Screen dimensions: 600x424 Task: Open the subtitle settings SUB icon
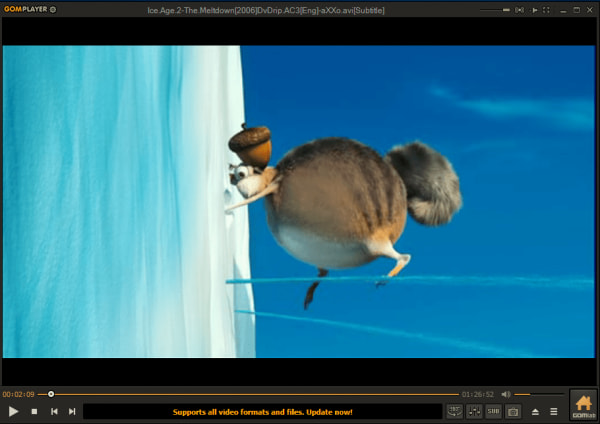tap(493, 411)
